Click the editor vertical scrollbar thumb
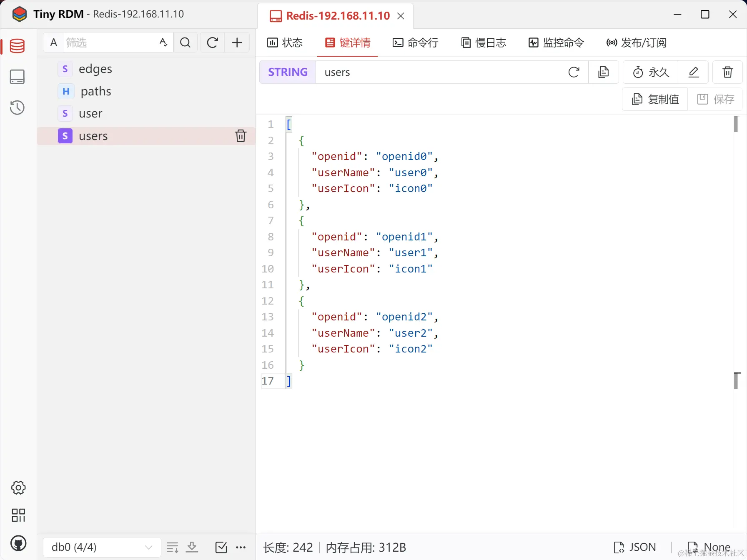747x560 pixels. tap(736, 125)
